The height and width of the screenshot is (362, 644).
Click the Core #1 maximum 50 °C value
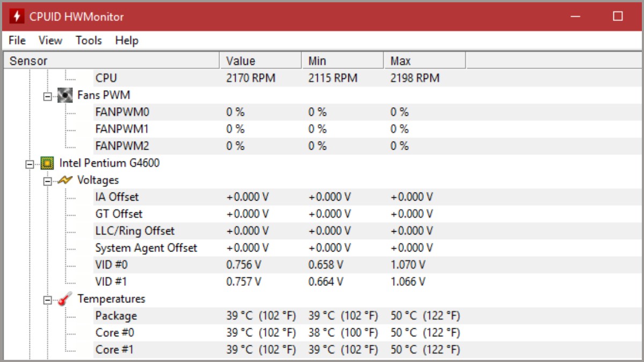pos(425,350)
